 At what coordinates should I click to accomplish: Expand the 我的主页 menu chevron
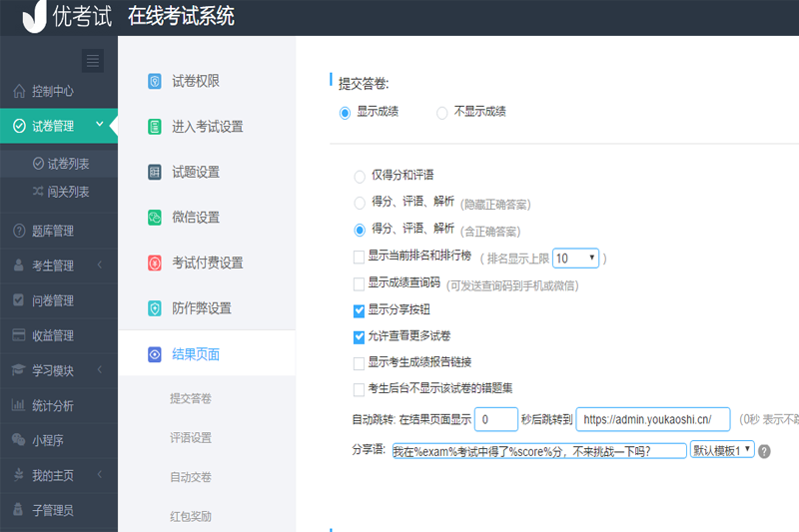click(99, 474)
